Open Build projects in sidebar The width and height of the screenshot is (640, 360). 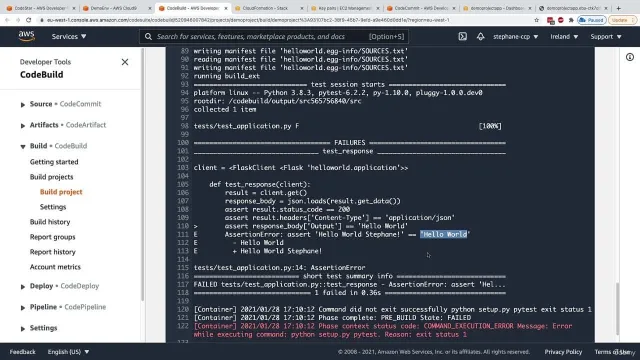(x=51, y=177)
